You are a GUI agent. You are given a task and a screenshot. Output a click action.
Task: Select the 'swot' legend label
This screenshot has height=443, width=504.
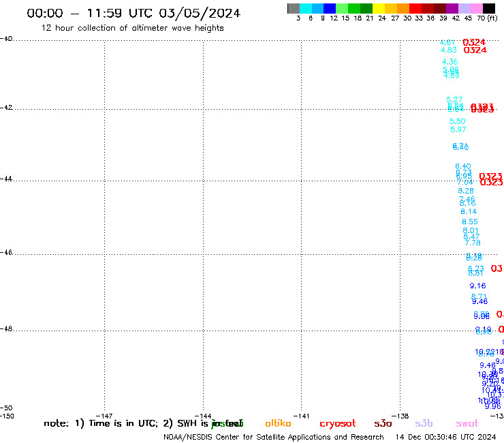[467, 424]
